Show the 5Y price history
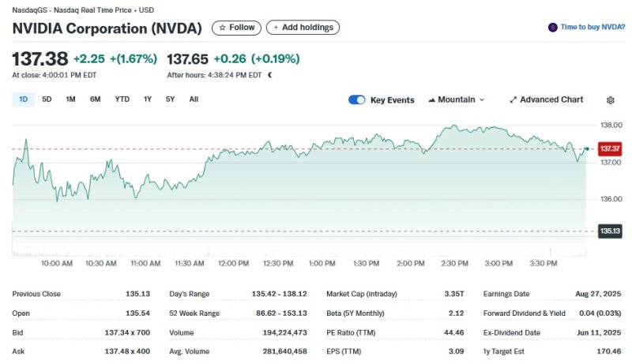 coord(170,99)
